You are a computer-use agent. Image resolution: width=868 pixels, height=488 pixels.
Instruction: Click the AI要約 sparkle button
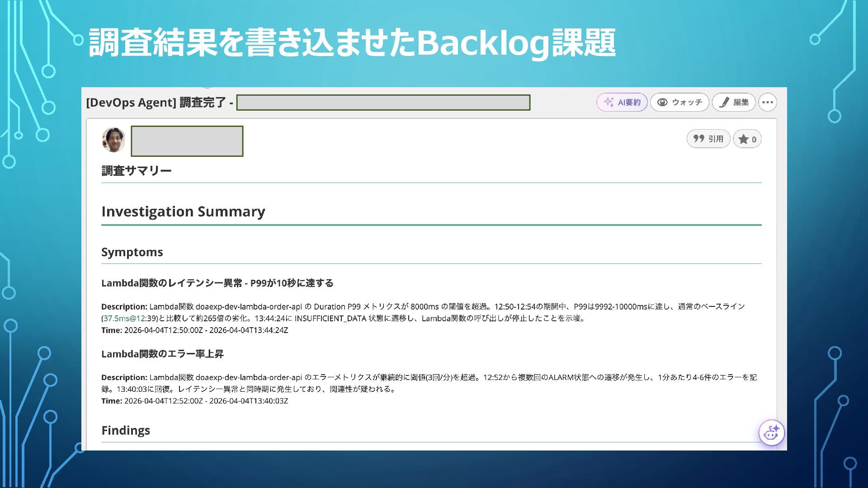click(x=622, y=102)
